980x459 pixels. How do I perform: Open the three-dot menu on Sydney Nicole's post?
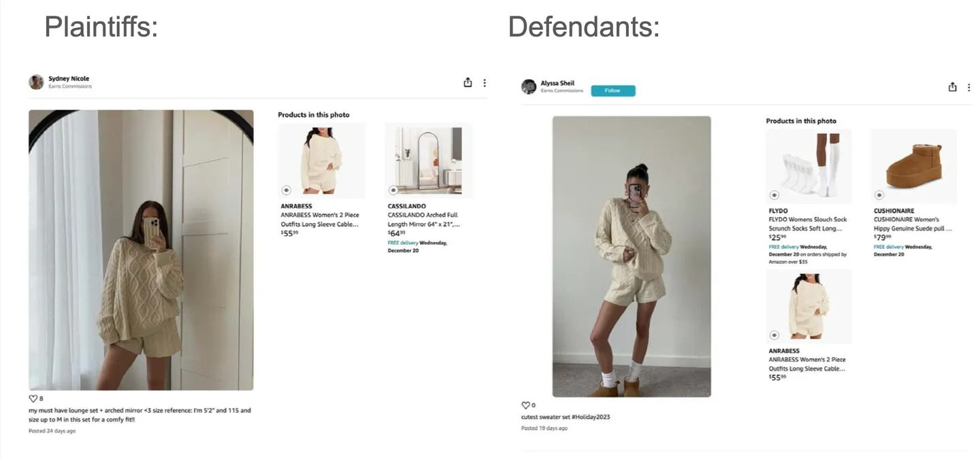click(485, 83)
